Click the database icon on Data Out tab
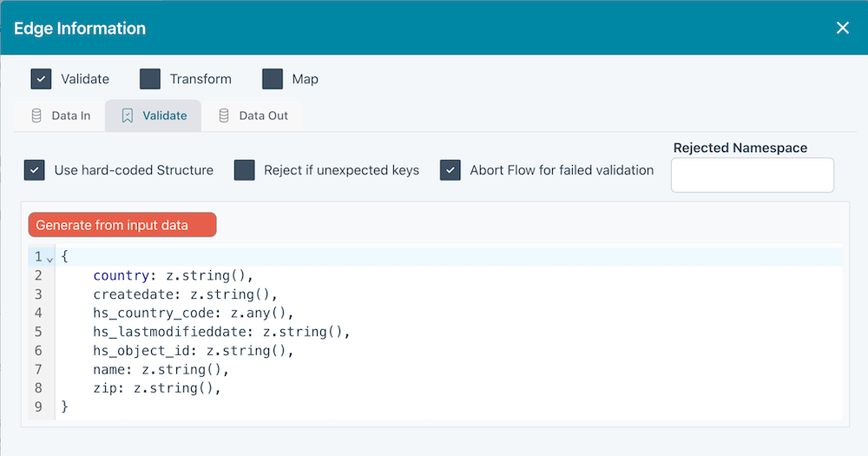Viewport: 868px width, 456px height. [x=224, y=116]
